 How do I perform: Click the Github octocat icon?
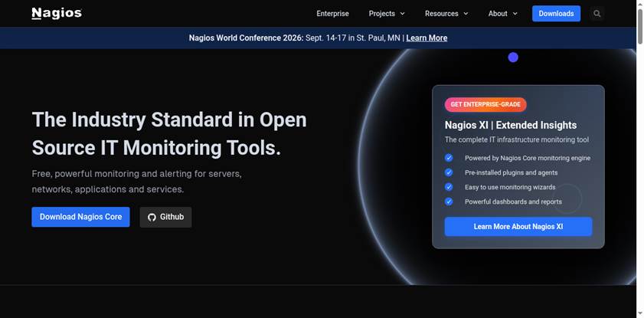click(152, 218)
